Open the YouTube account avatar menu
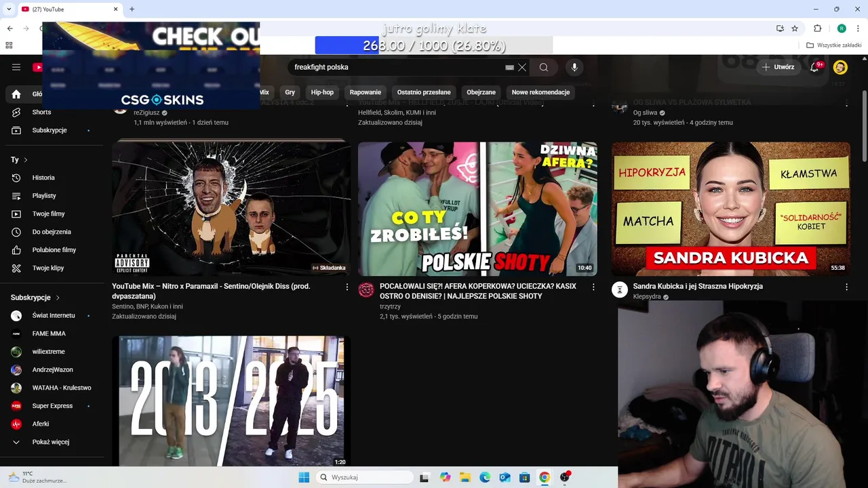The image size is (868, 488). (840, 67)
